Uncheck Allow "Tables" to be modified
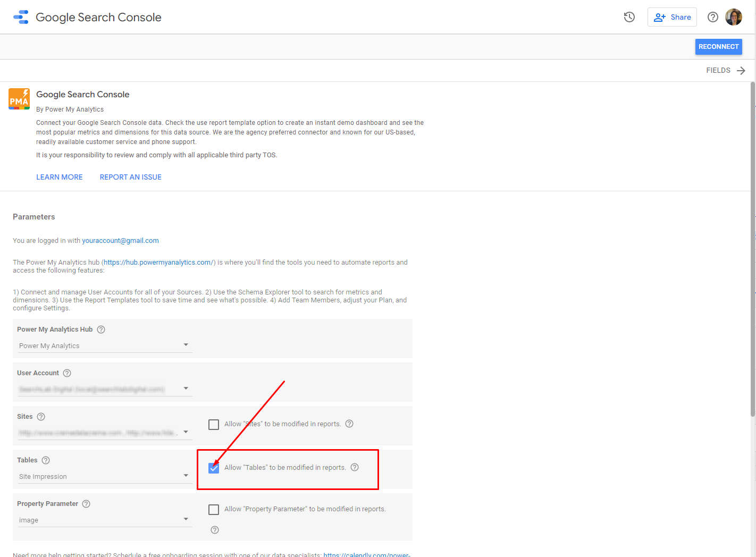Viewport: 756px width, 557px height. point(214,468)
